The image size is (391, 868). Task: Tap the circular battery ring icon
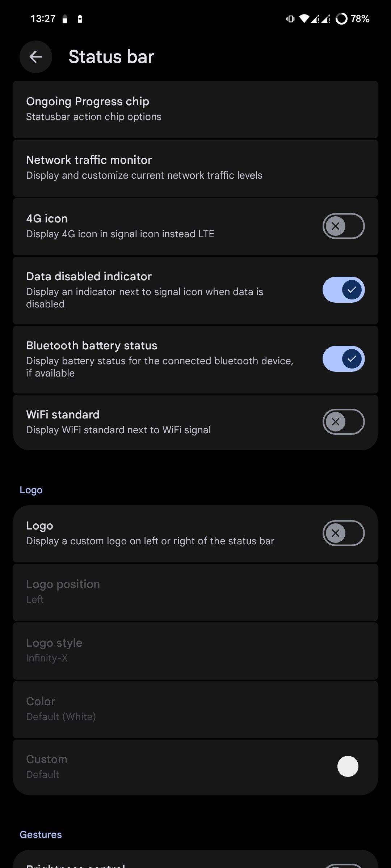click(341, 19)
